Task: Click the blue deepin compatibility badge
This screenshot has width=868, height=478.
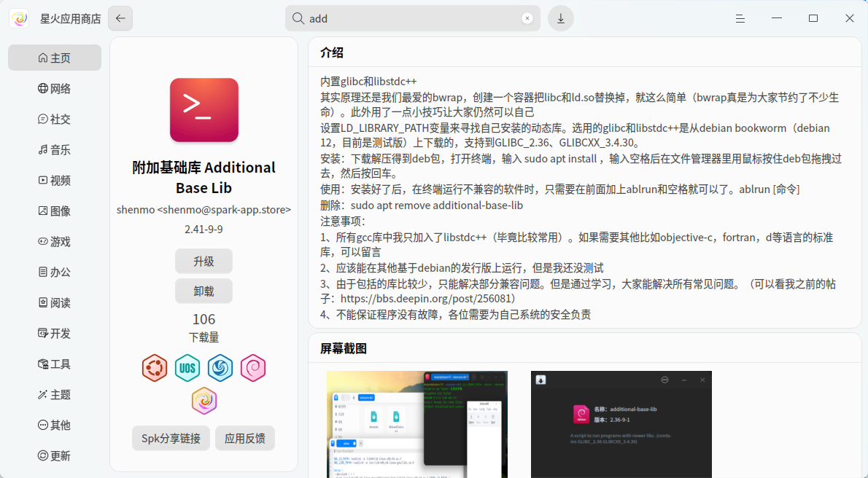Action: [x=220, y=368]
